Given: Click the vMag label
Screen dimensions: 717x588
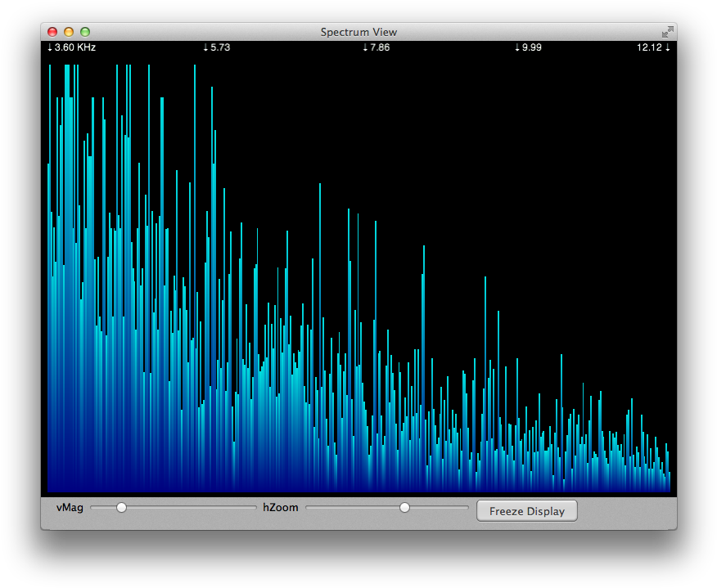Looking at the screenshot, I should point(70,508).
